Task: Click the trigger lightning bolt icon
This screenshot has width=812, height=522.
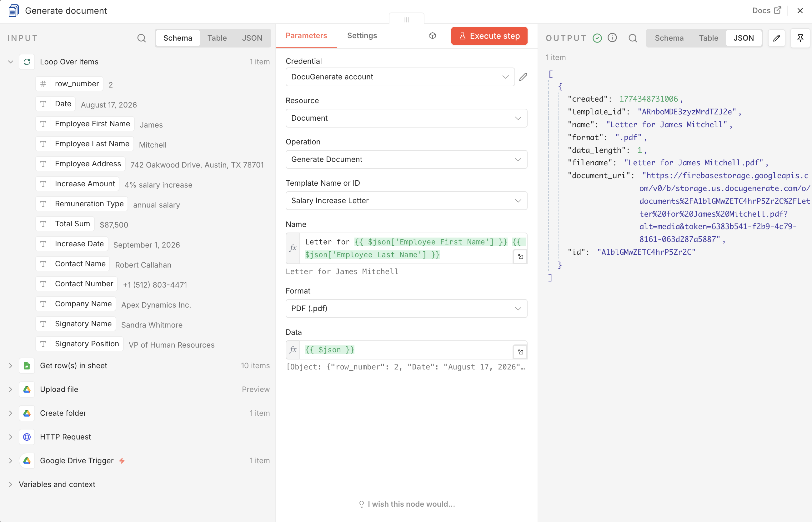Action: point(122,461)
